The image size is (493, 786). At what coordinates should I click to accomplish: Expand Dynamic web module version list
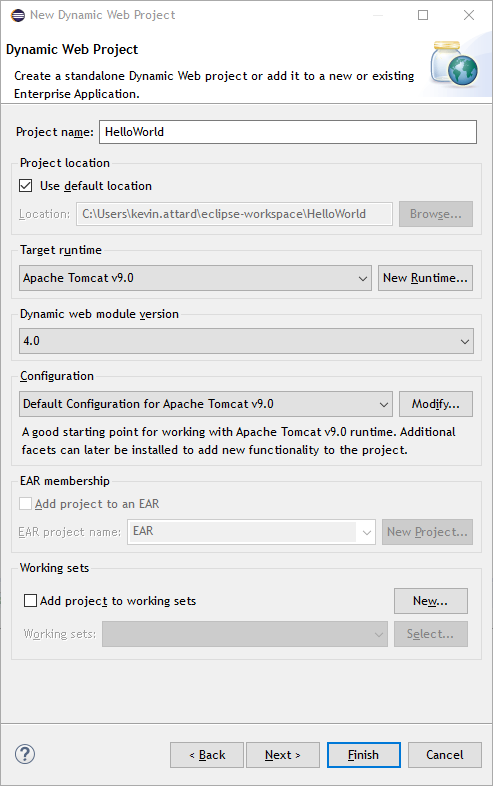coord(246,341)
